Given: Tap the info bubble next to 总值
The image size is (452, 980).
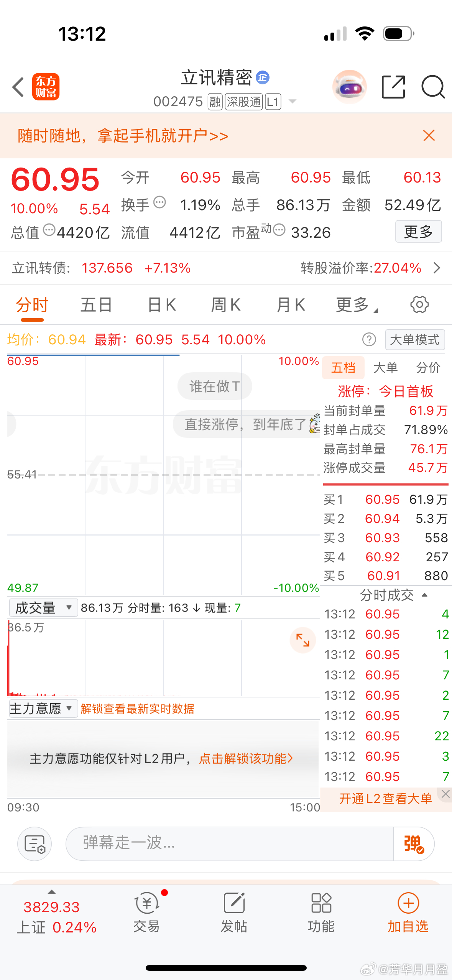Looking at the screenshot, I should pyautogui.click(x=49, y=230).
